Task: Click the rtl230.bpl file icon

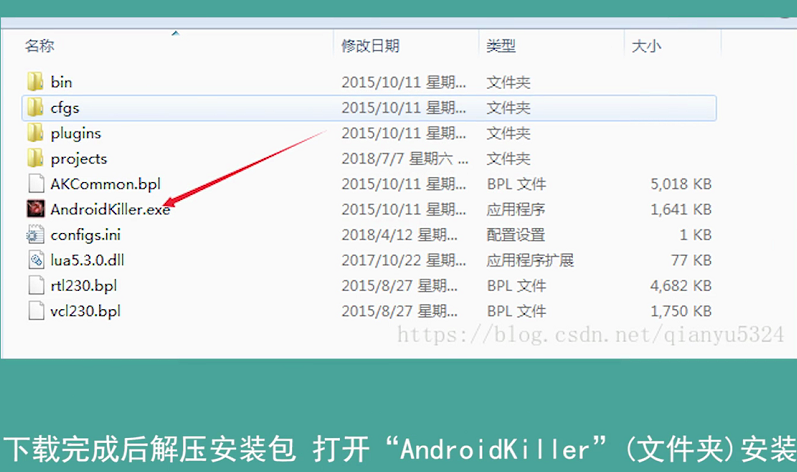Action: (x=36, y=285)
